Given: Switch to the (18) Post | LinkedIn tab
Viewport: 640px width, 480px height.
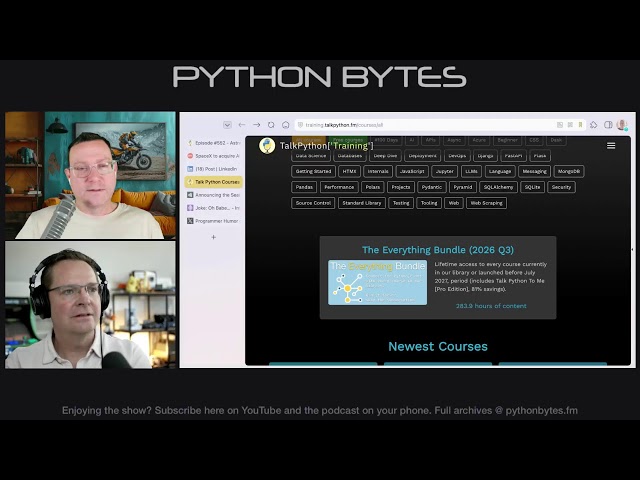Looking at the screenshot, I should 213,169.
